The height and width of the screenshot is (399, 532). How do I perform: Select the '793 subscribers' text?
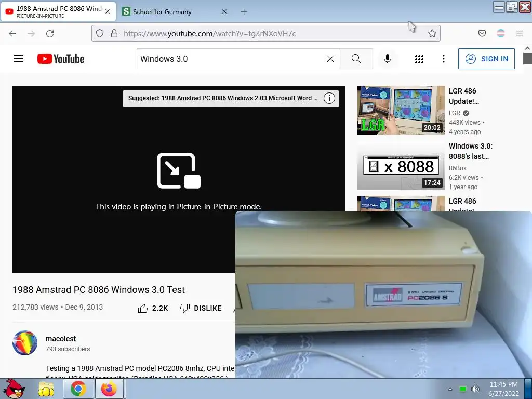(x=68, y=349)
